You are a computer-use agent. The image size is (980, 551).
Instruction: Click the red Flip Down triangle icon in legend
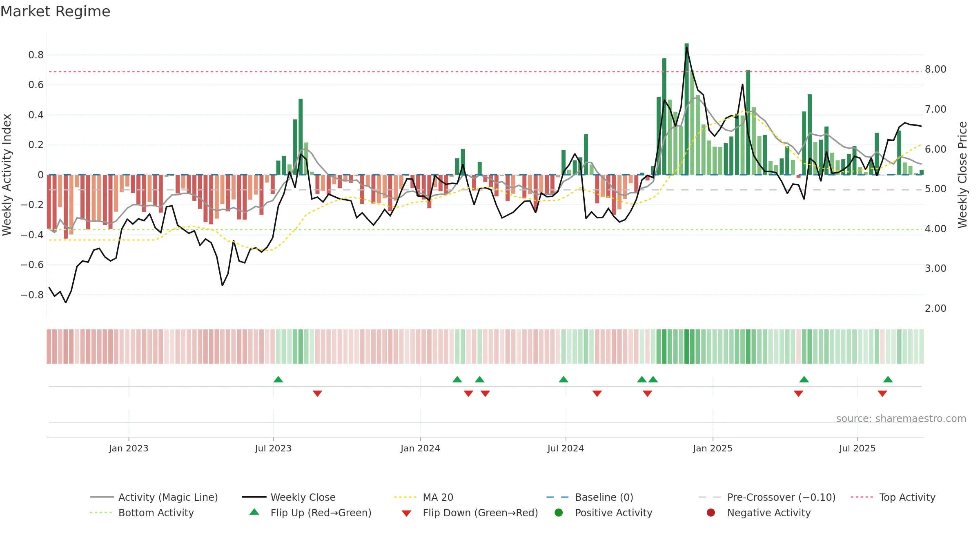pyautogui.click(x=406, y=513)
